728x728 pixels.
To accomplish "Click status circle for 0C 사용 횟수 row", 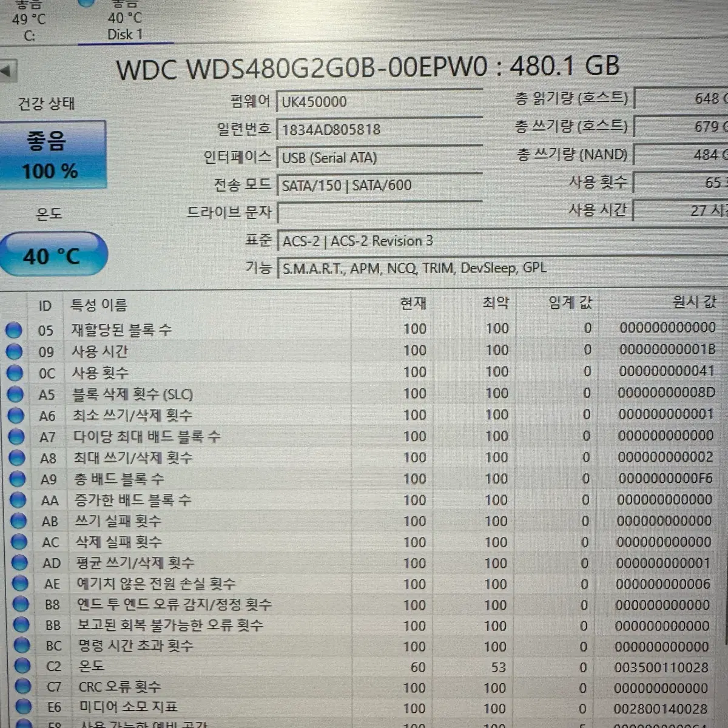I will [15, 372].
